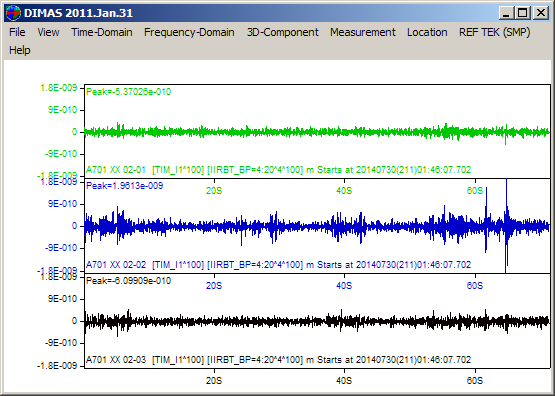Screen dimensions: 555x396
Task: Open the Help menu
Action: tap(20, 50)
